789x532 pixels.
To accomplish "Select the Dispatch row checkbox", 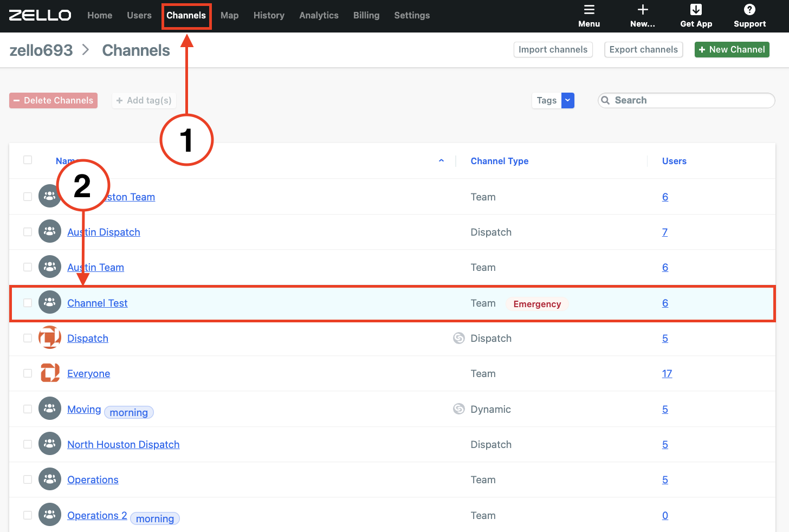I will (x=28, y=338).
